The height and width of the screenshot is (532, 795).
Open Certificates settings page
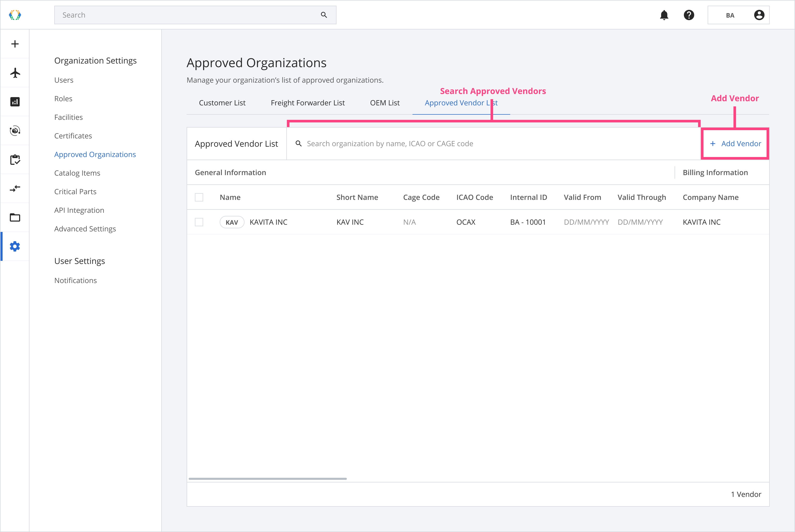(73, 136)
